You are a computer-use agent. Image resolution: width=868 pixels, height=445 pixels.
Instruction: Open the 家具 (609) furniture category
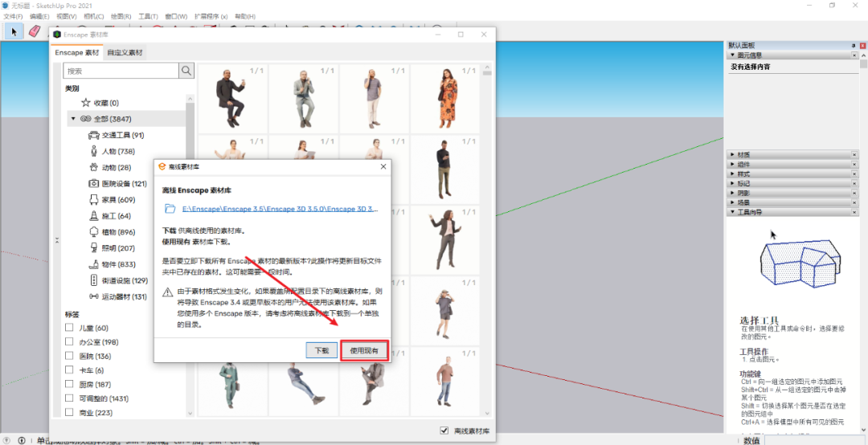[117, 199]
